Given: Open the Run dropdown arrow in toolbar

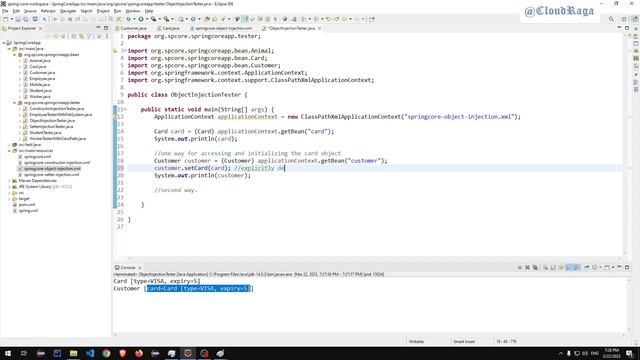Looking at the screenshot, I should pos(147,19).
